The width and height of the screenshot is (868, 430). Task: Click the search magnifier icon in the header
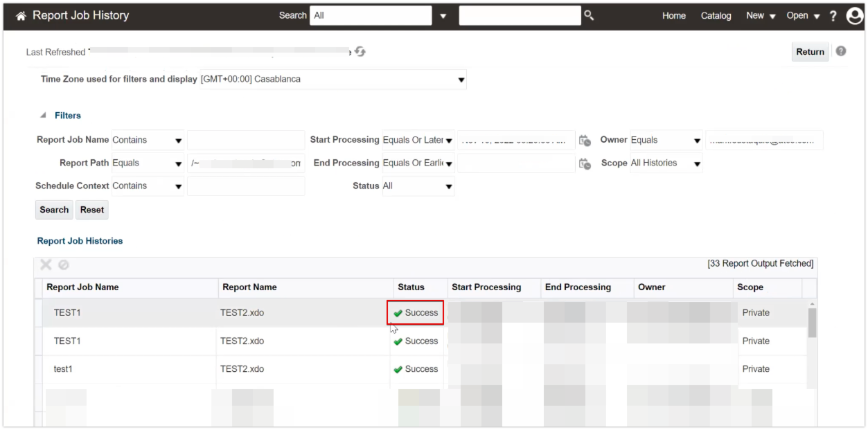pyautogui.click(x=589, y=15)
